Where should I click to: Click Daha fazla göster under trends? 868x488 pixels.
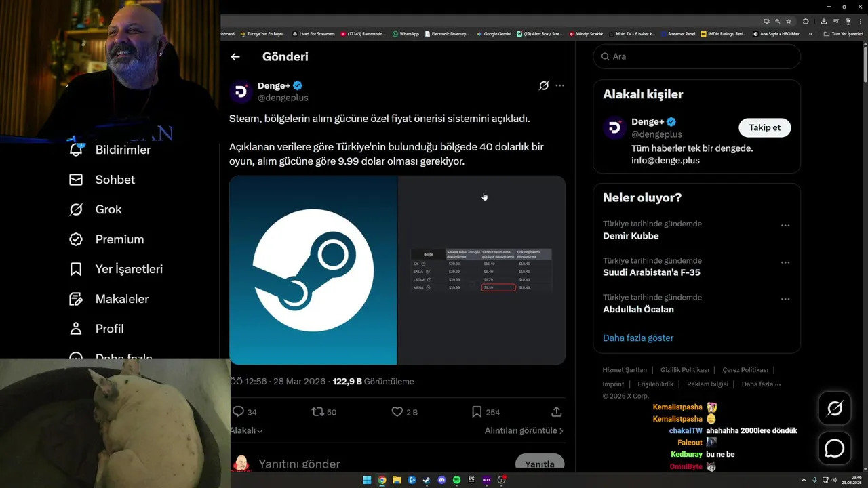[x=638, y=338]
